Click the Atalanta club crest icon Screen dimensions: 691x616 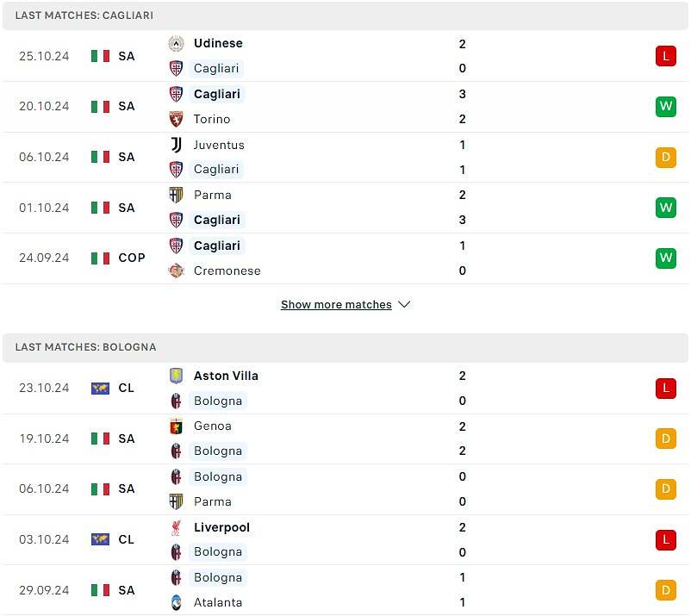[x=176, y=602]
